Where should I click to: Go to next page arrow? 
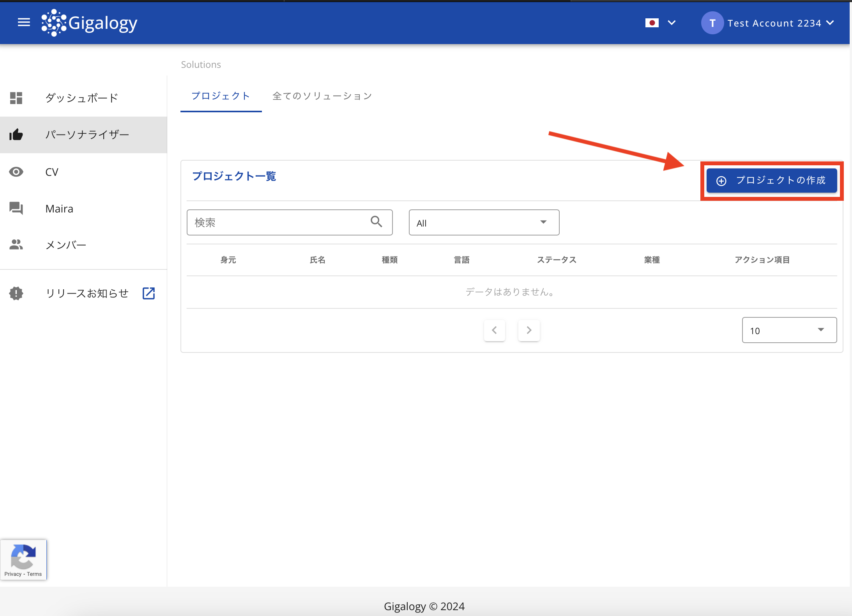(x=529, y=330)
